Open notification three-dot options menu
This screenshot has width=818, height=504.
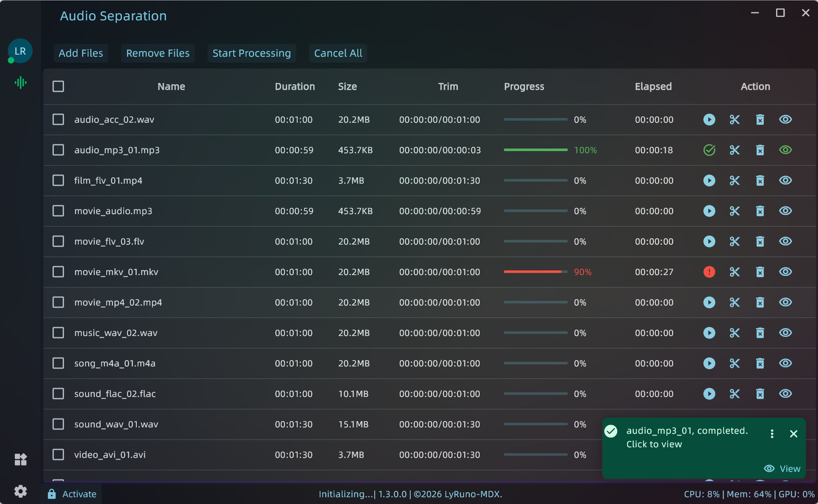(x=772, y=434)
